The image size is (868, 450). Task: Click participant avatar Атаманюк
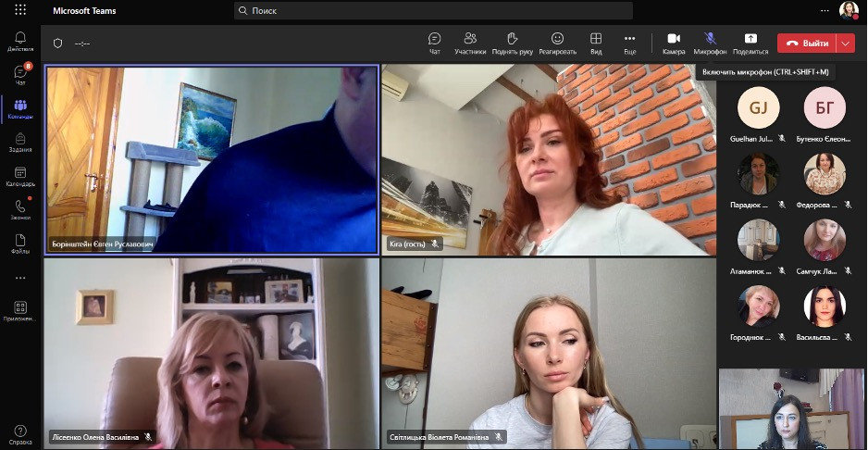[759, 240]
